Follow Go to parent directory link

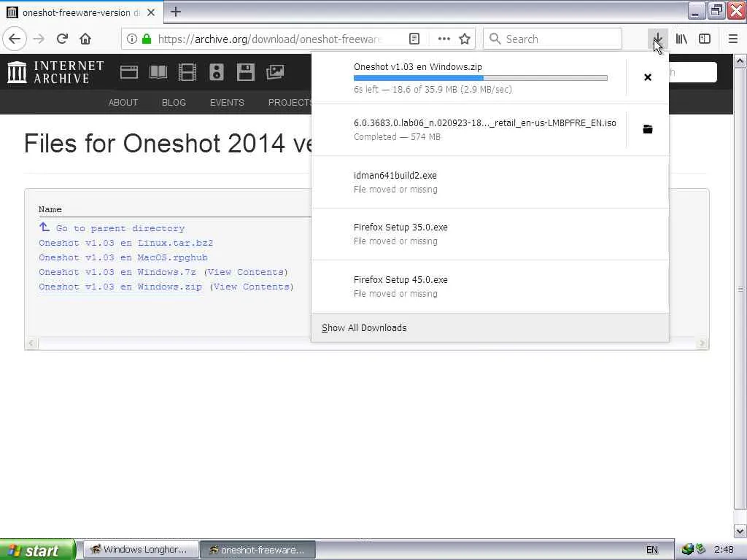coord(120,228)
